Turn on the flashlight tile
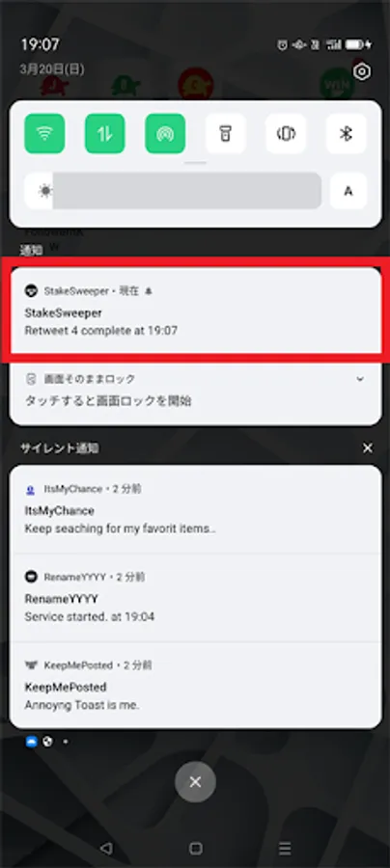This screenshot has height=868, width=390. click(x=226, y=133)
